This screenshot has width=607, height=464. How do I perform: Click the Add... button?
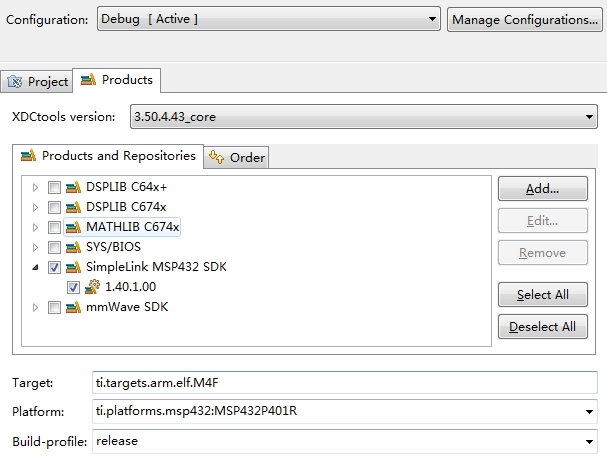click(542, 189)
